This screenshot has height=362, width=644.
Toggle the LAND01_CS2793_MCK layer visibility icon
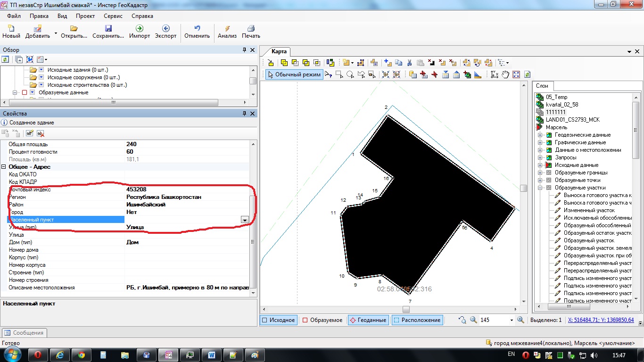click(x=540, y=120)
